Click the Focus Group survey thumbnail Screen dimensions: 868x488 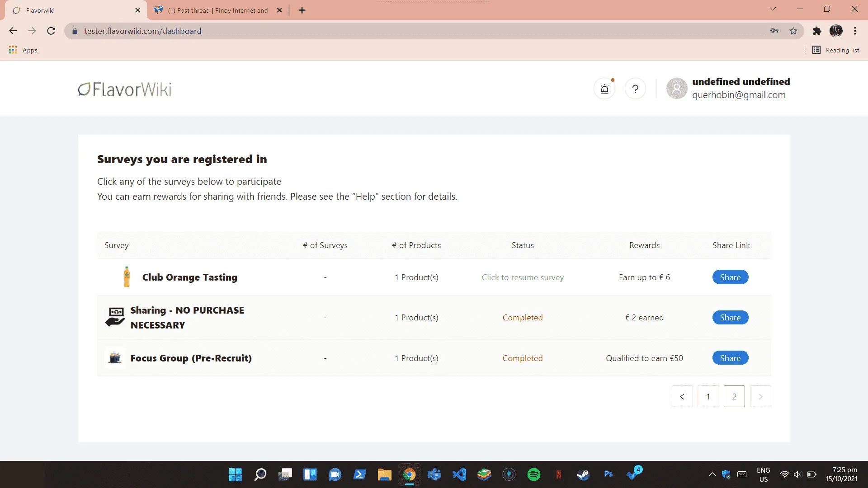[115, 358]
